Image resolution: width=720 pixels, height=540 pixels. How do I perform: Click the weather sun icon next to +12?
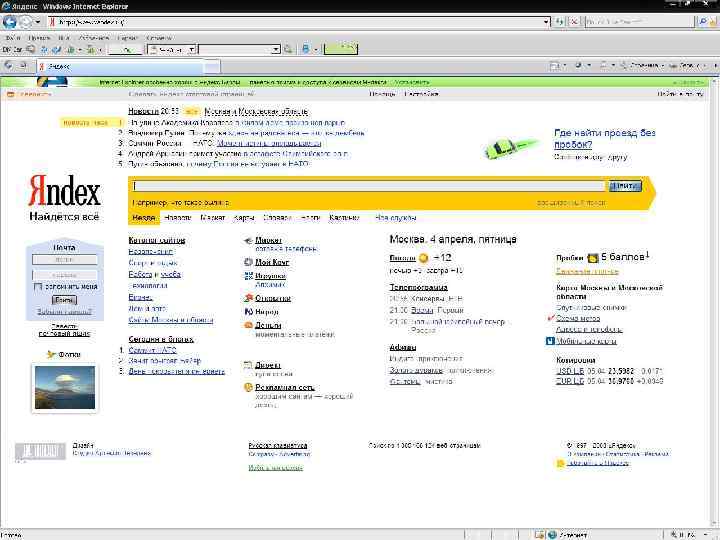coord(423,258)
